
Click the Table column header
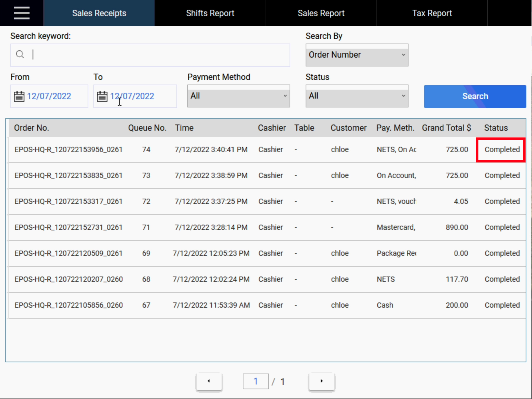304,128
